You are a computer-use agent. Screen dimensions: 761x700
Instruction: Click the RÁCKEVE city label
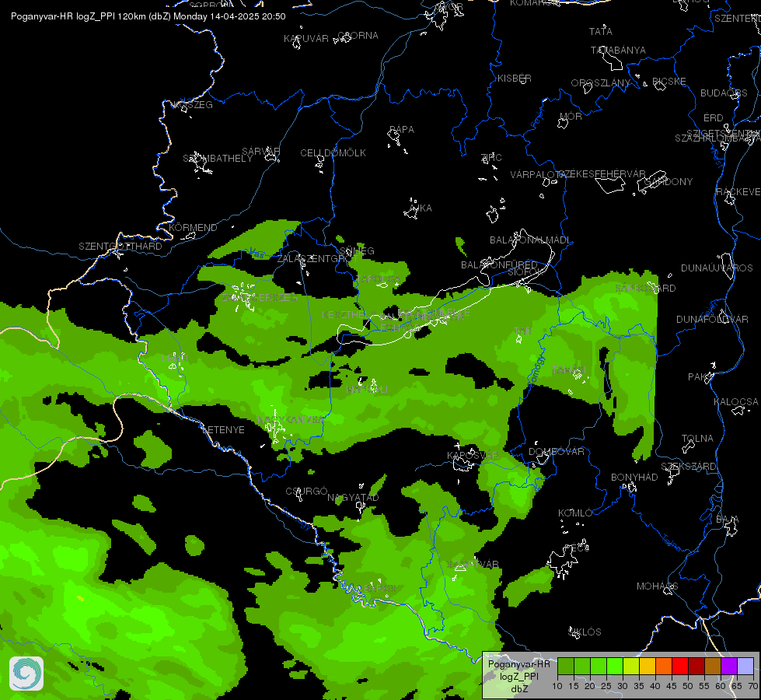click(x=738, y=192)
